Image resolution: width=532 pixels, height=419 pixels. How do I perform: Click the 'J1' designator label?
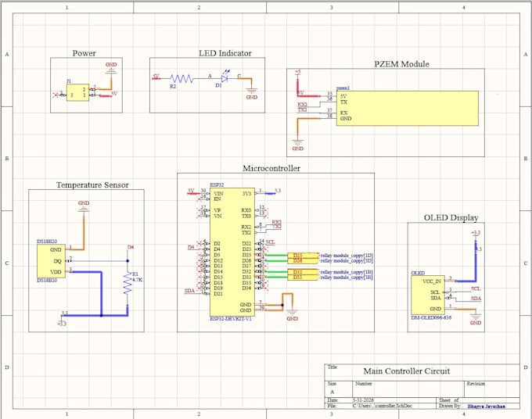[69, 81]
